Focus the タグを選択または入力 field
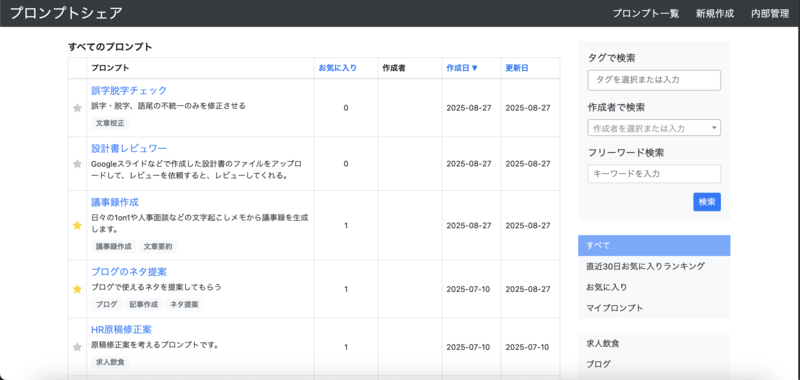 pos(654,80)
